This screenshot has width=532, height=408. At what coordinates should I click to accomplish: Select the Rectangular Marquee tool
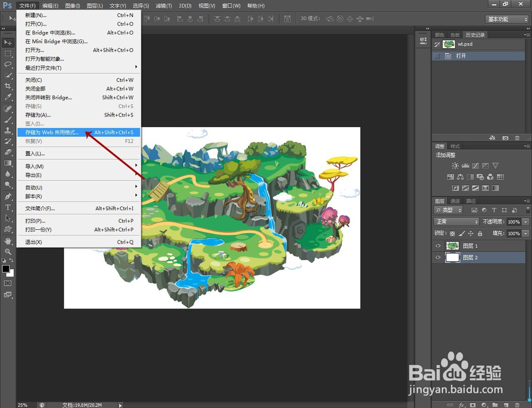pos(8,54)
